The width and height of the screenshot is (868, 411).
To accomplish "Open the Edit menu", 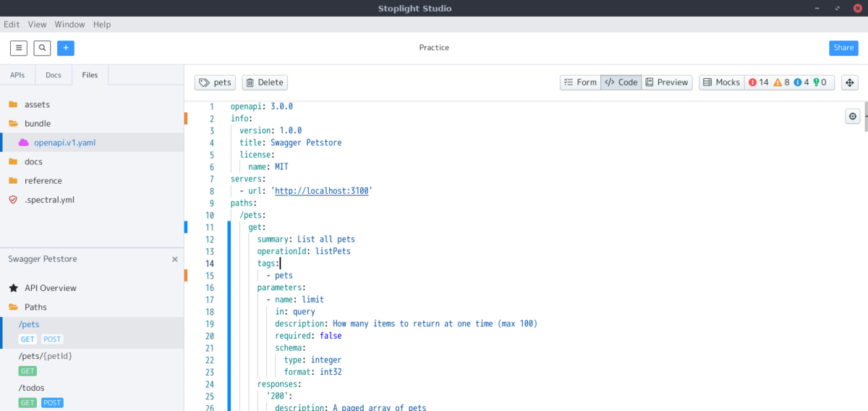I will pos(12,25).
